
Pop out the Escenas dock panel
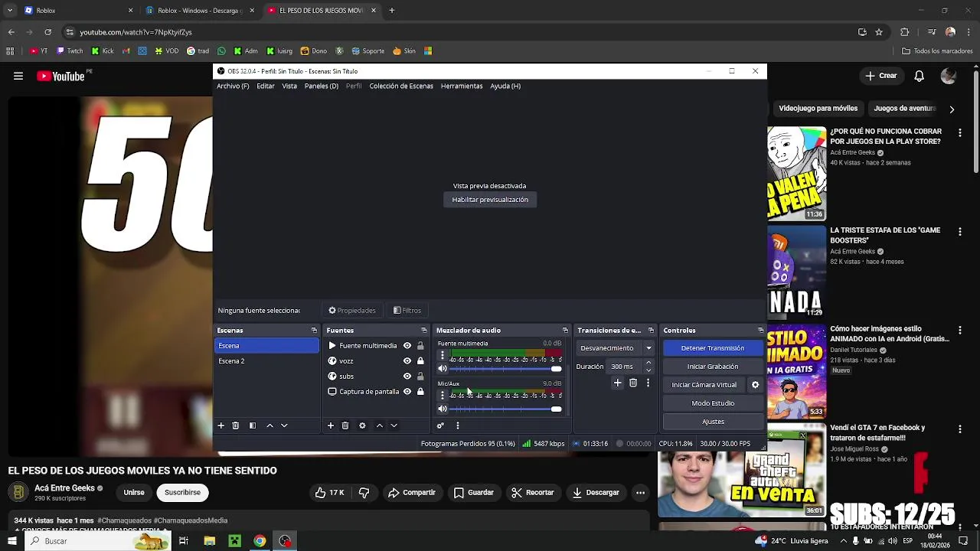tap(314, 331)
